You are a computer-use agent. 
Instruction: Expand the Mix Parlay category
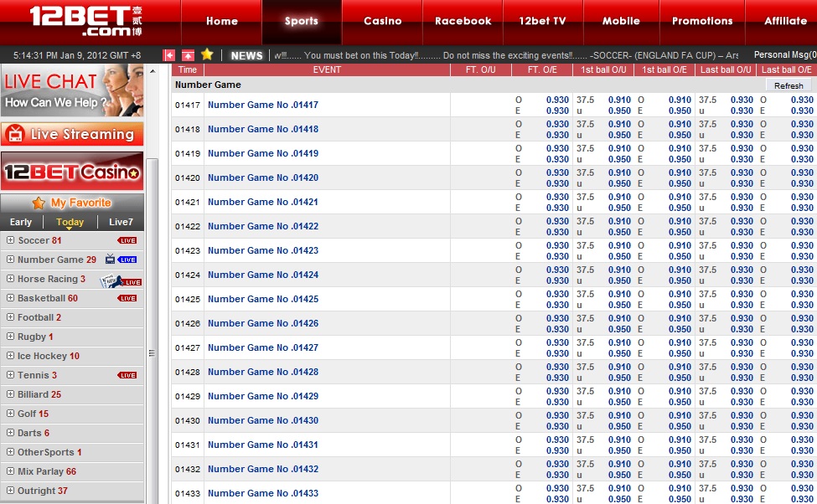click(x=10, y=471)
